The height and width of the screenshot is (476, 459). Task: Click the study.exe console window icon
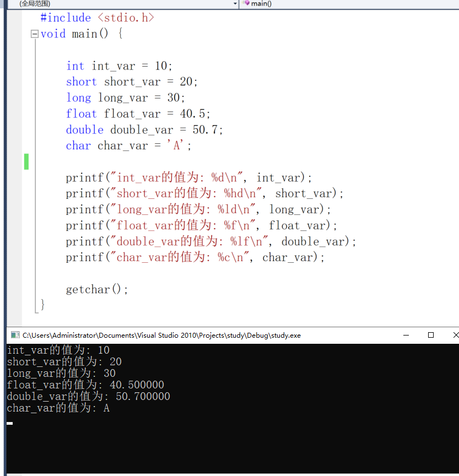15,335
